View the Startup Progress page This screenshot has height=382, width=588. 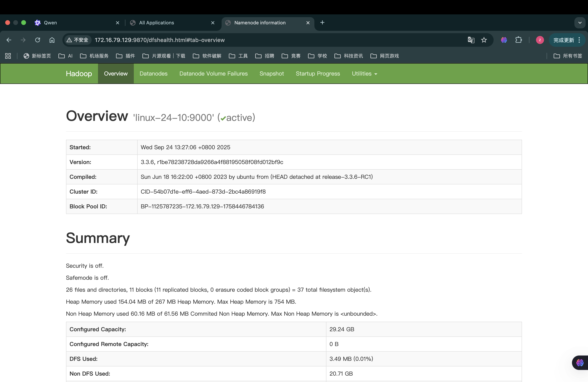(318, 74)
